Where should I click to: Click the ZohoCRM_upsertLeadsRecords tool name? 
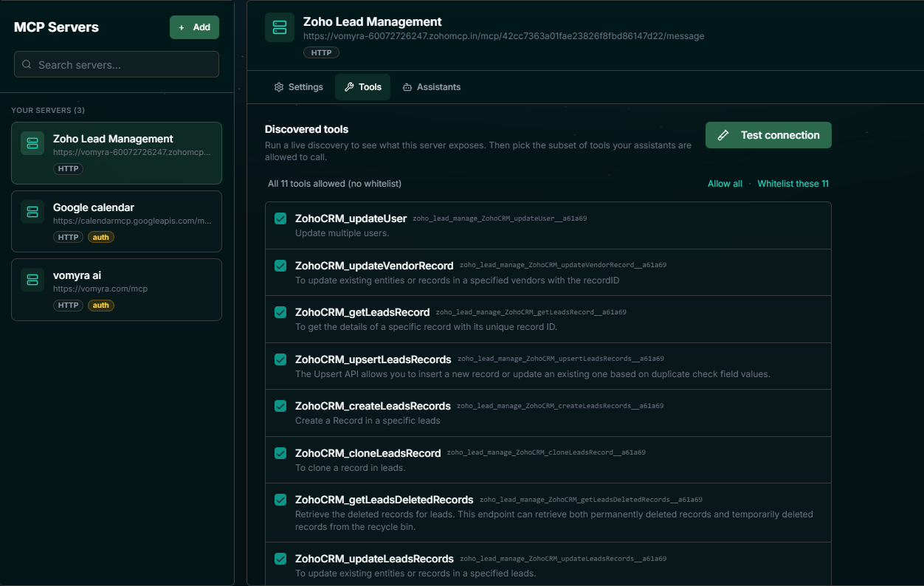373,359
